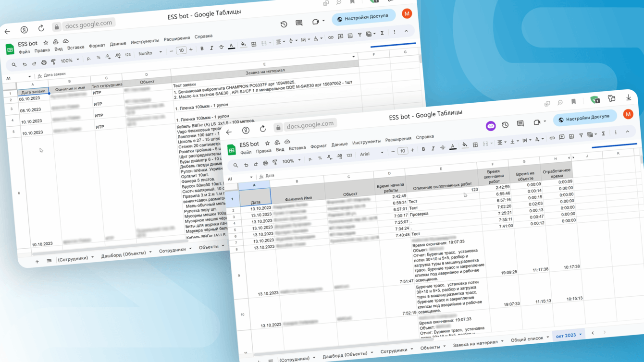
Task: Click 'Настройки Доступа' button in back window
Action: (363, 18)
